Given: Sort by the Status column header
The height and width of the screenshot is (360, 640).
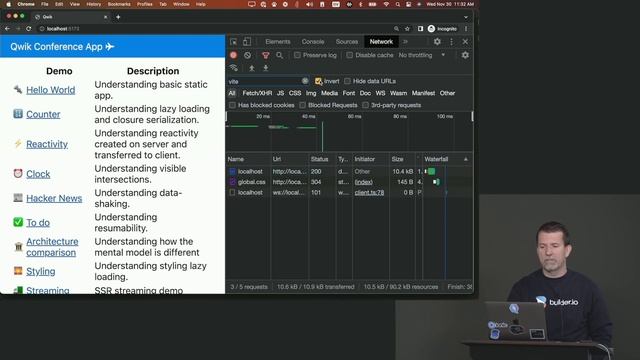Looking at the screenshot, I should tap(319, 159).
